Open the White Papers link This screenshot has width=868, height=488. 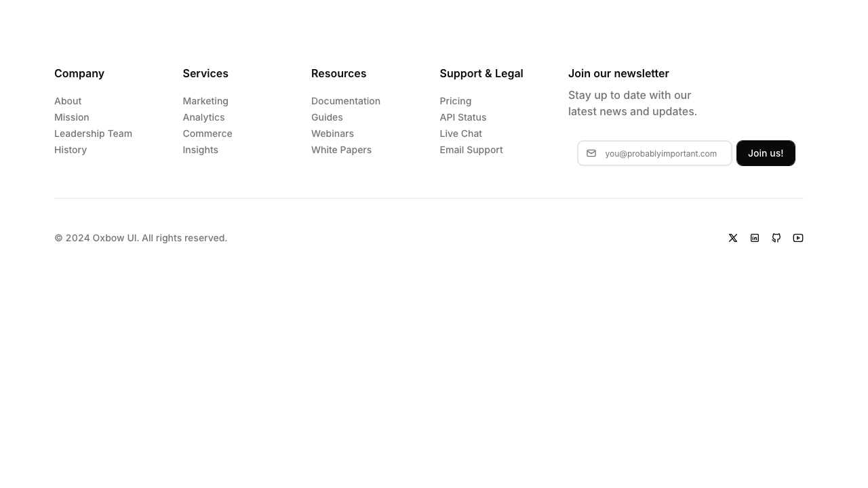(x=341, y=150)
